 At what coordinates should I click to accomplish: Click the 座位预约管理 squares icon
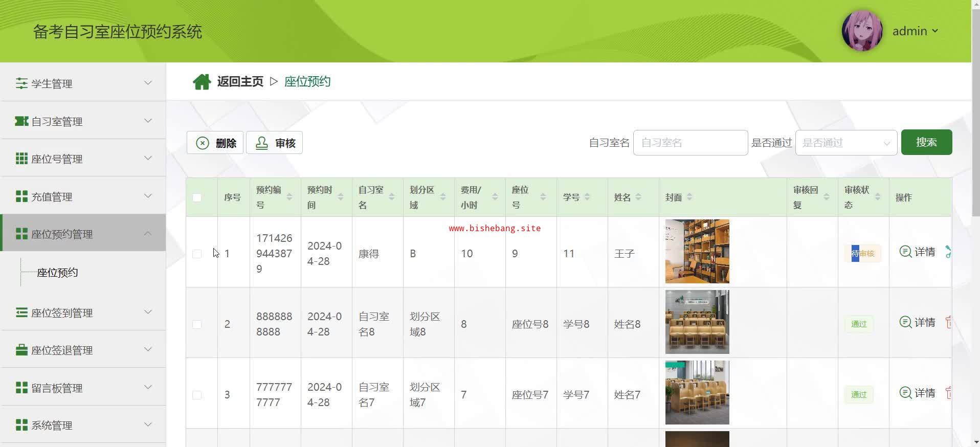click(x=21, y=234)
